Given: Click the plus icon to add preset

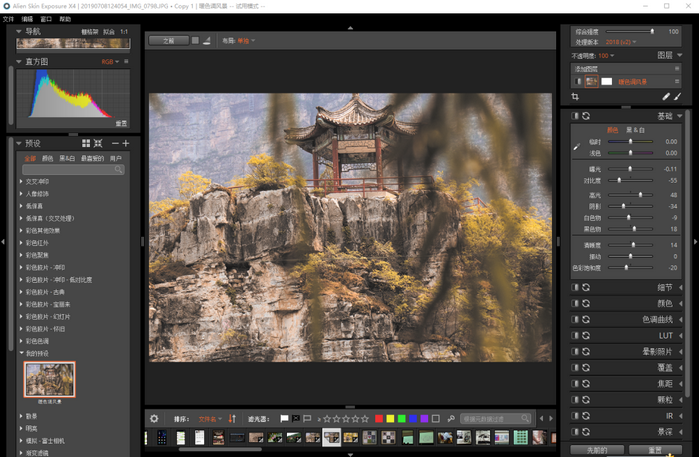Looking at the screenshot, I should pyautogui.click(x=127, y=144).
